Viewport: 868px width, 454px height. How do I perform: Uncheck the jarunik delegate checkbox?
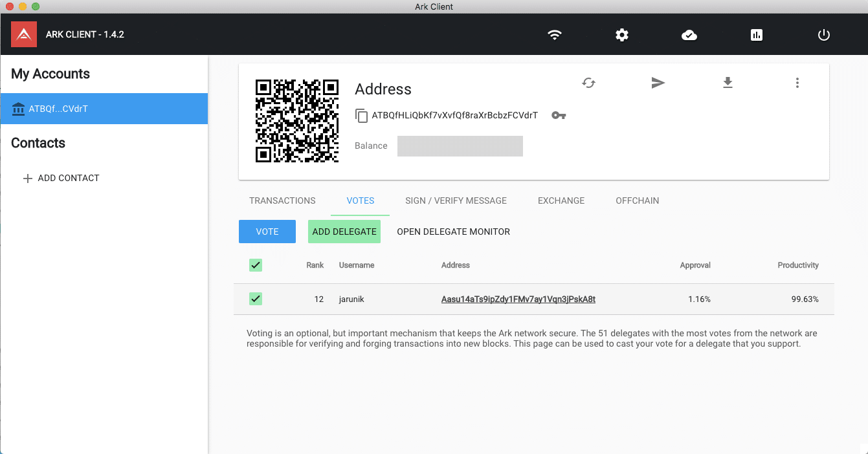click(256, 299)
